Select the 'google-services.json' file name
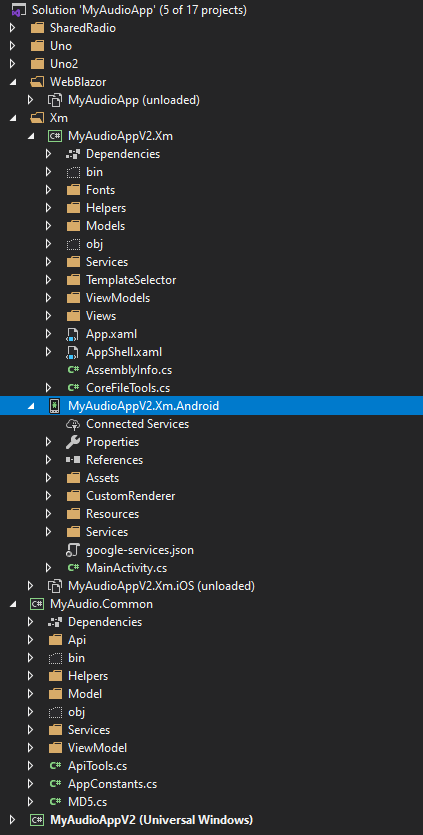 click(140, 550)
